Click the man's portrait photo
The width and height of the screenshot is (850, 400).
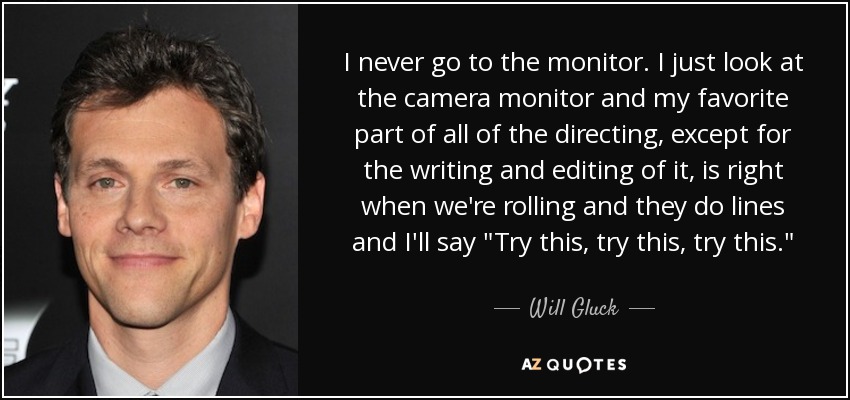click(151, 200)
